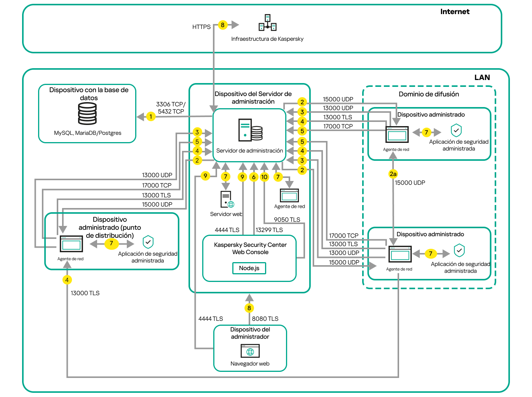This screenshot has height=397, width=532.
Task: Select the 'Infraestructura de Kaspersky' label
Action: 267,39
